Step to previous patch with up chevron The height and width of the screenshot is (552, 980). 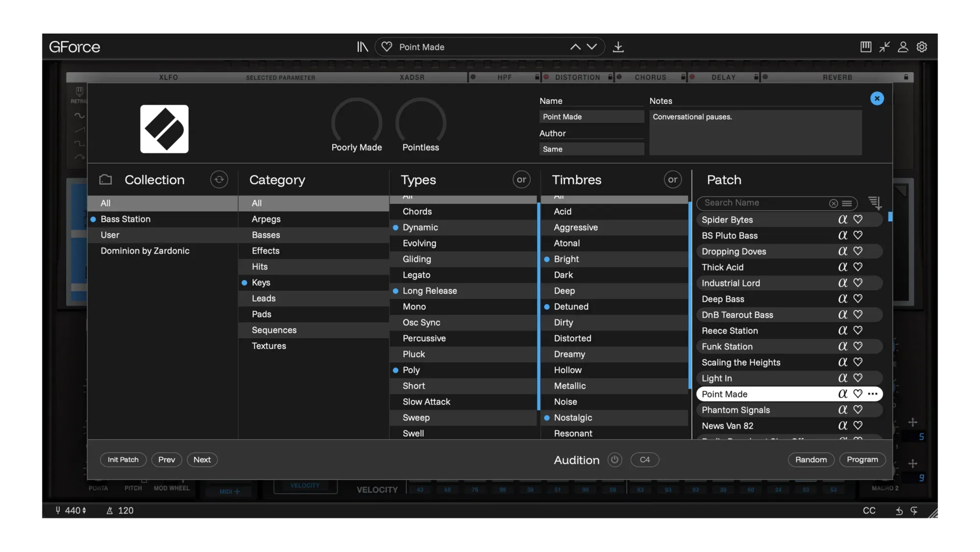point(575,47)
